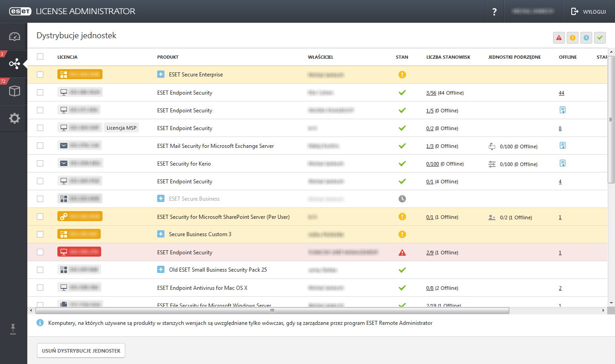This screenshot has height=364, width=615.
Task: Sort by the LICZBA STANOWISK column header
Action: click(x=448, y=57)
